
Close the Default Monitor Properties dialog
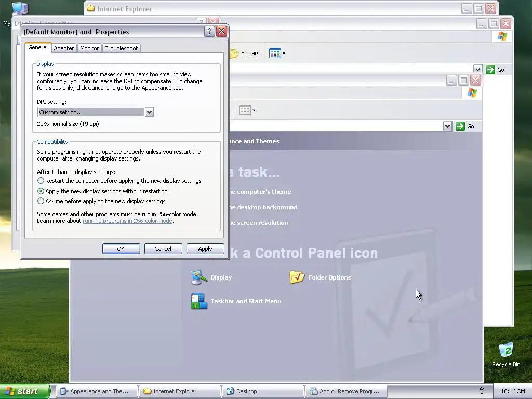point(221,32)
